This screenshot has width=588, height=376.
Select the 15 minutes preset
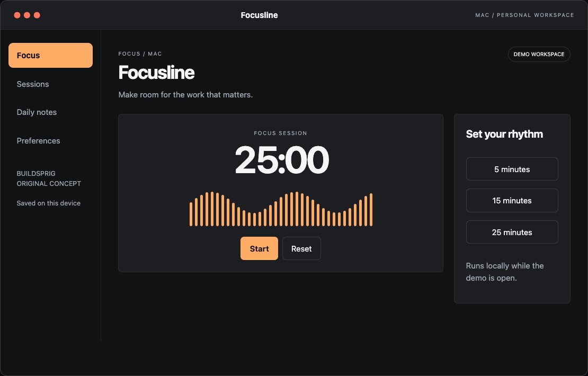512,201
